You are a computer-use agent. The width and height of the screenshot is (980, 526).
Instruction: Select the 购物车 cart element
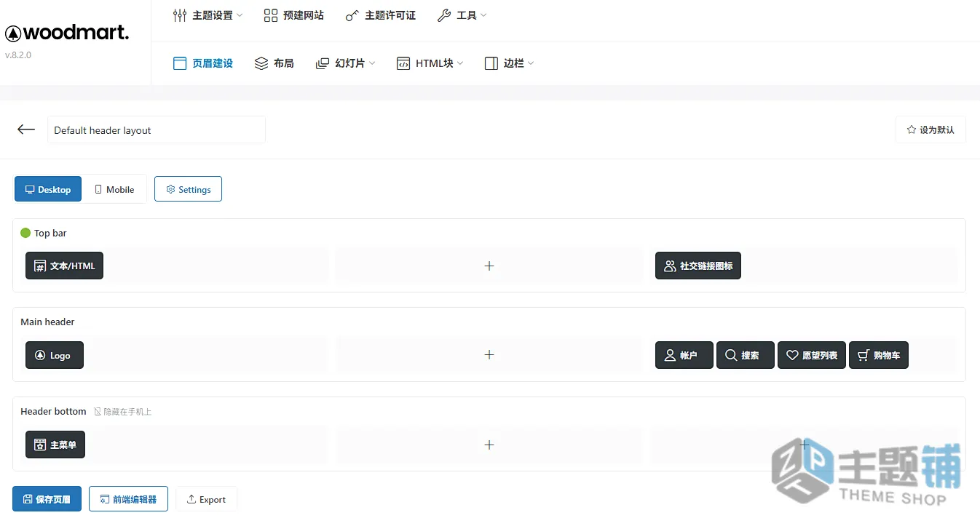(x=879, y=355)
